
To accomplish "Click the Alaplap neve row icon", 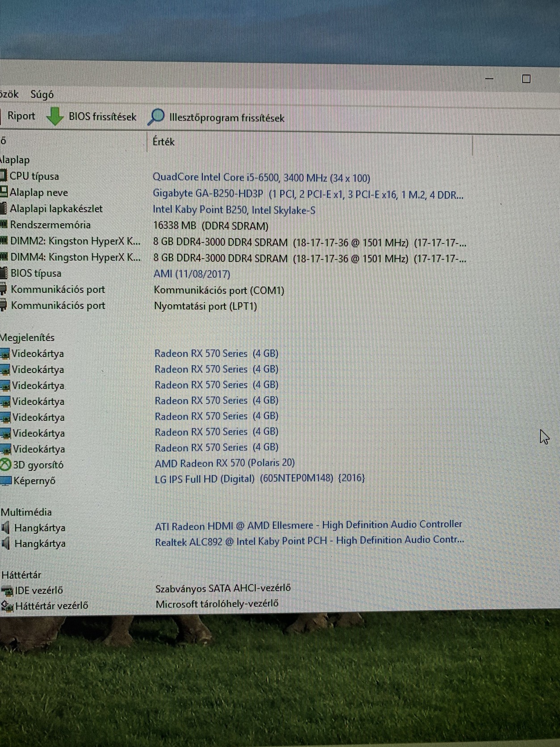I will point(4,192).
